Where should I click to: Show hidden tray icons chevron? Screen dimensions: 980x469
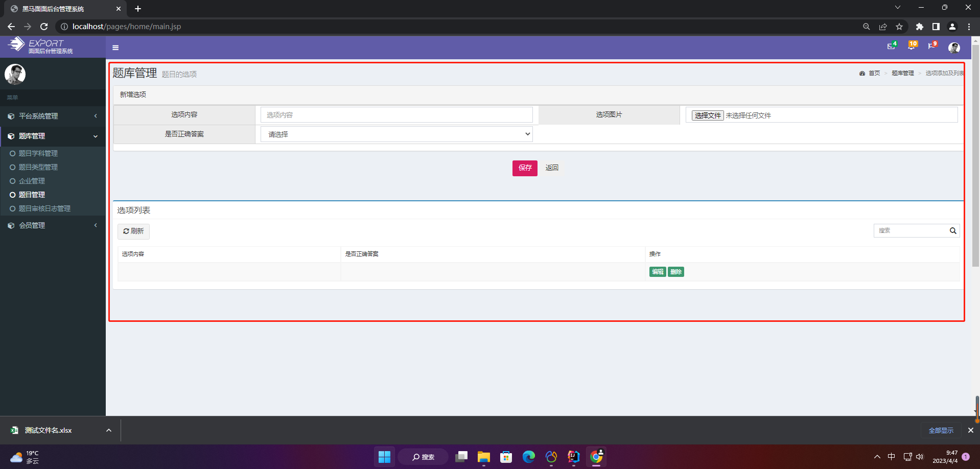tap(877, 457)
